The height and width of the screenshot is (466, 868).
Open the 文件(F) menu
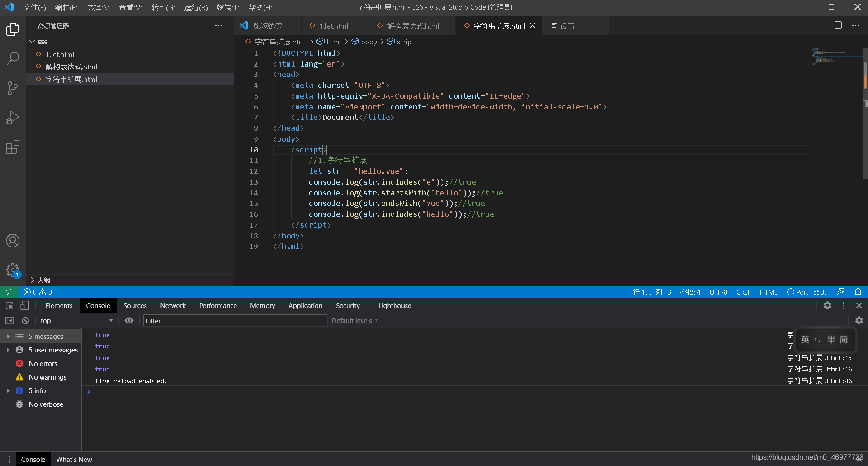35,7
